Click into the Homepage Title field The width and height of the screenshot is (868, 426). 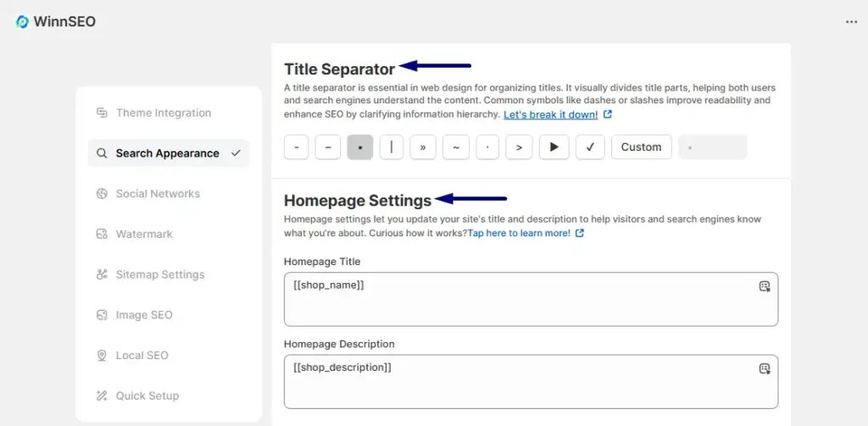pos(531,299)
